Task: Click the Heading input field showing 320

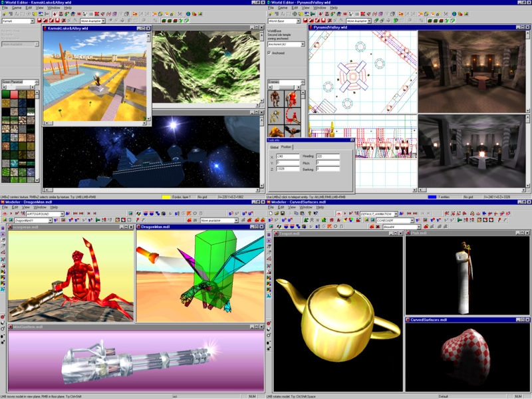Action: [x=326, y=156]
